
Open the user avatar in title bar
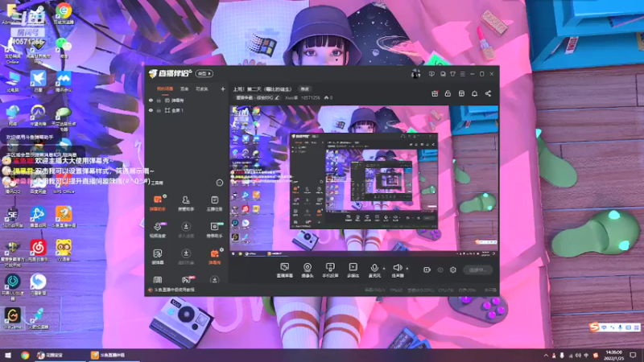415,74
